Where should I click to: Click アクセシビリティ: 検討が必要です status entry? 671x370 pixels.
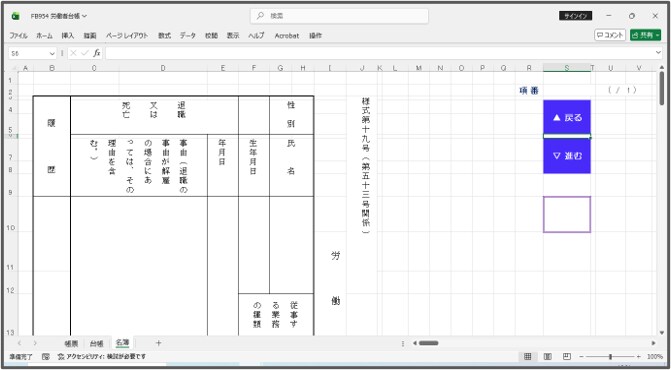click(x=102, y=356)
